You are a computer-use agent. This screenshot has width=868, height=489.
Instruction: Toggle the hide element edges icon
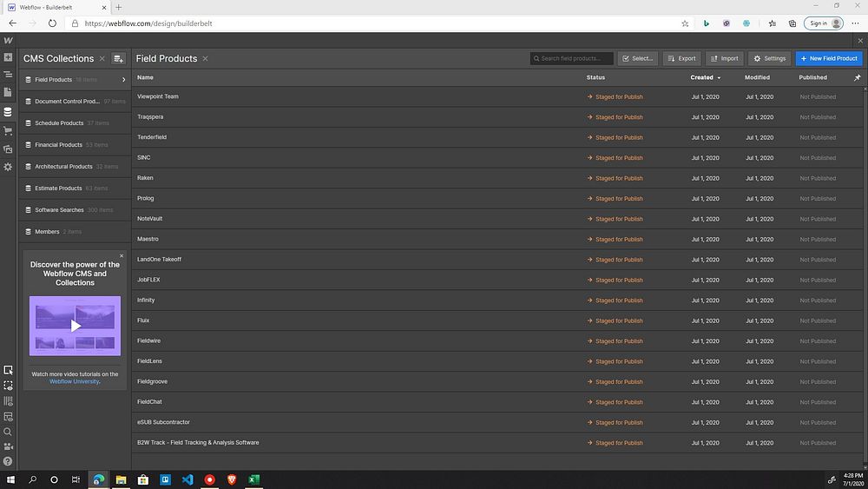click(8, 370)
